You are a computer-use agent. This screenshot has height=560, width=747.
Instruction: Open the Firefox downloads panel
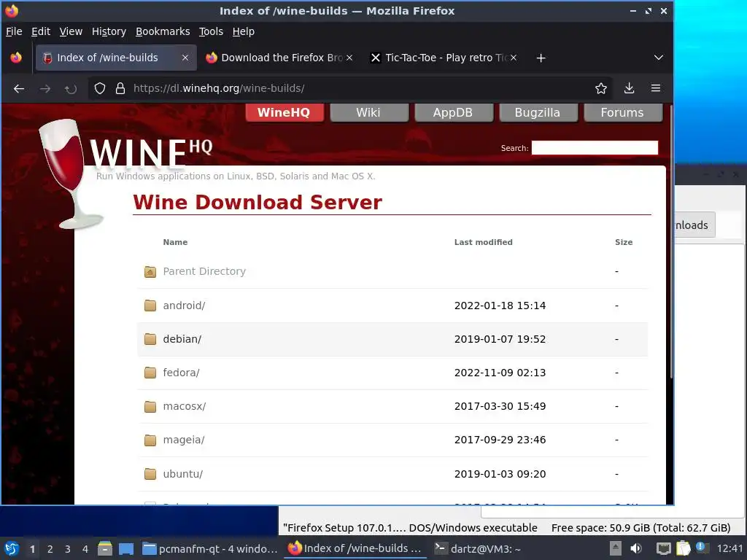[x=629, y=88]
